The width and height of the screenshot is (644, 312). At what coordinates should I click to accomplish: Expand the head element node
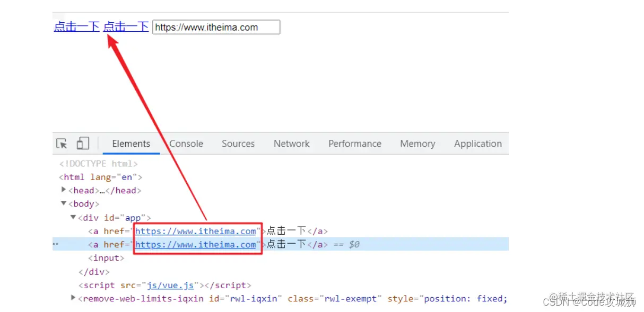(64, 190)
